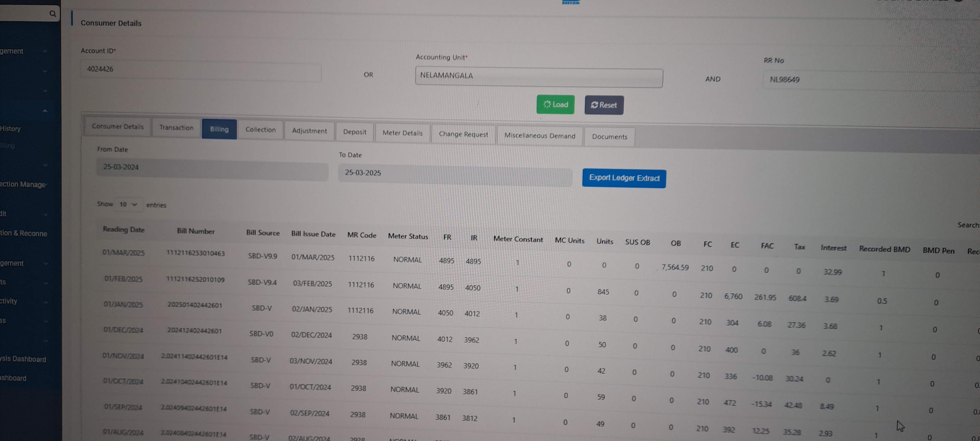Switch to the Adjustment tab

coord(309,131)
